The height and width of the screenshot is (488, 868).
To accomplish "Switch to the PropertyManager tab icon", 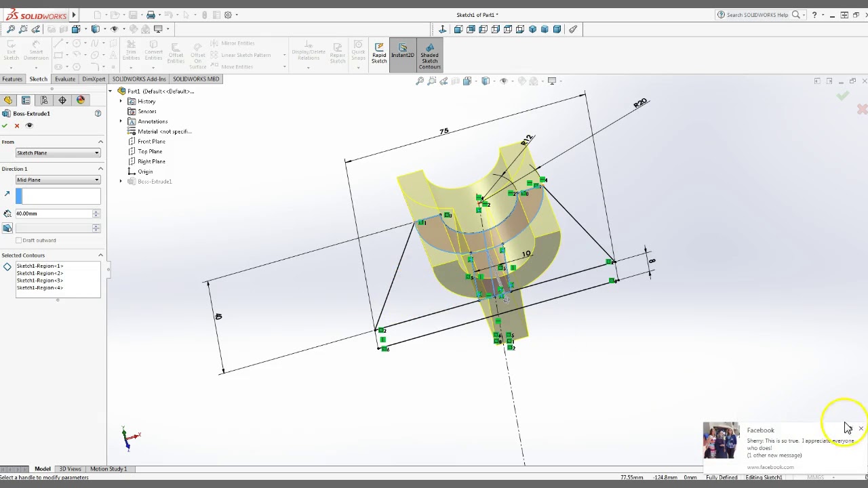I will (x=26, y=100).
